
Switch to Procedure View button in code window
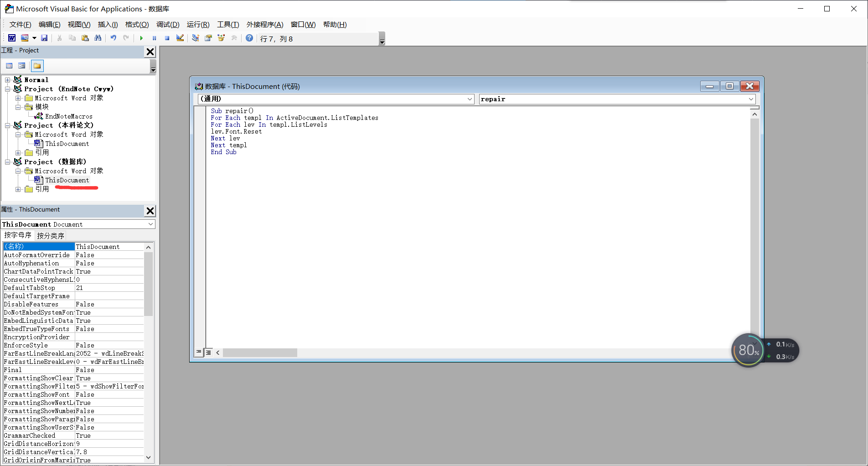(199, 352)
